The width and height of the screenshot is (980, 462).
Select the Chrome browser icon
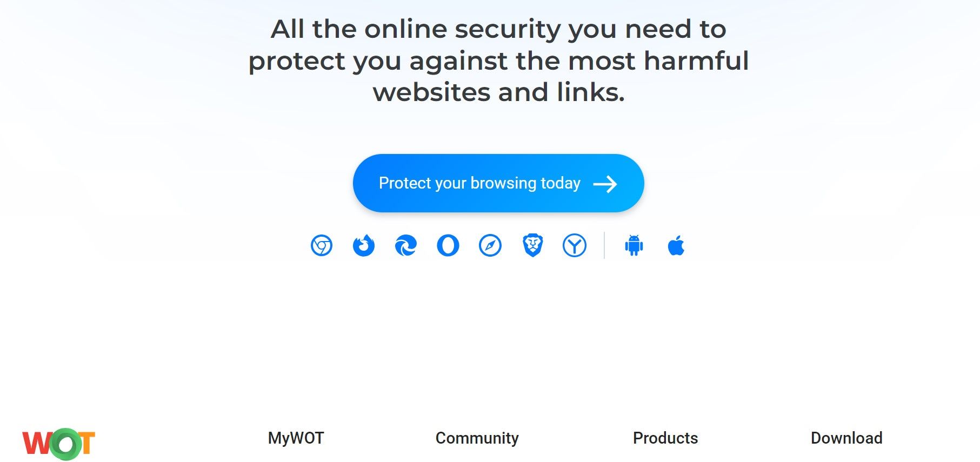[x=322, y=246]
